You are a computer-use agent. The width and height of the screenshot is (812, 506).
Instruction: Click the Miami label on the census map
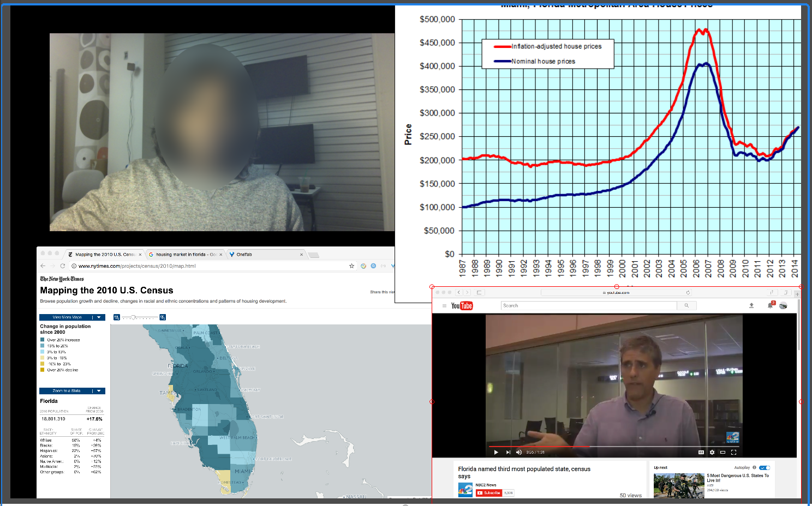243,471
